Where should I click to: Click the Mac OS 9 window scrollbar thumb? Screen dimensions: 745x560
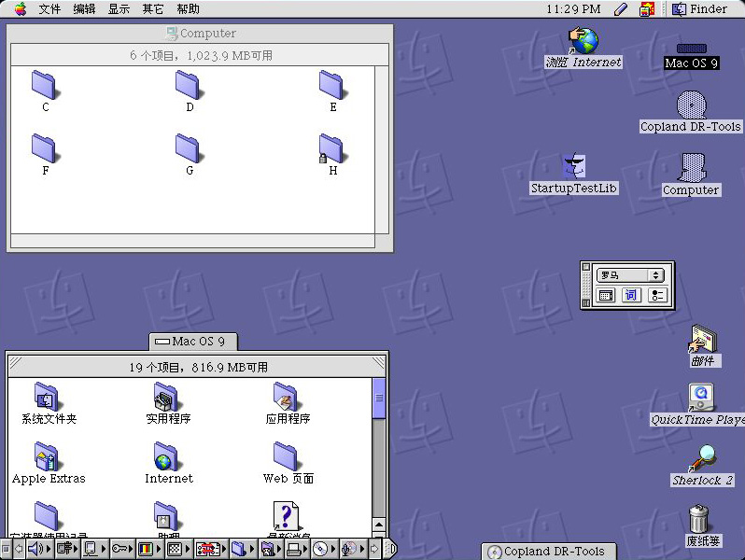(x=379, y=397)
